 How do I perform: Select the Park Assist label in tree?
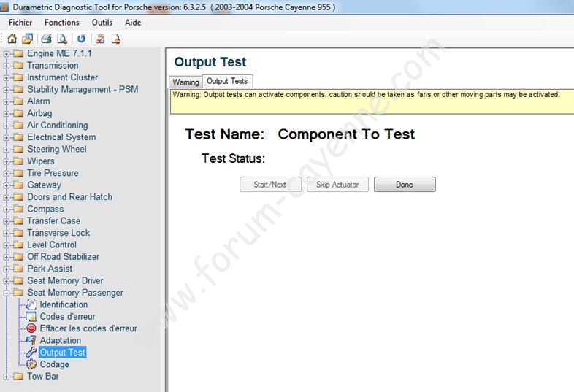point(50,269)
